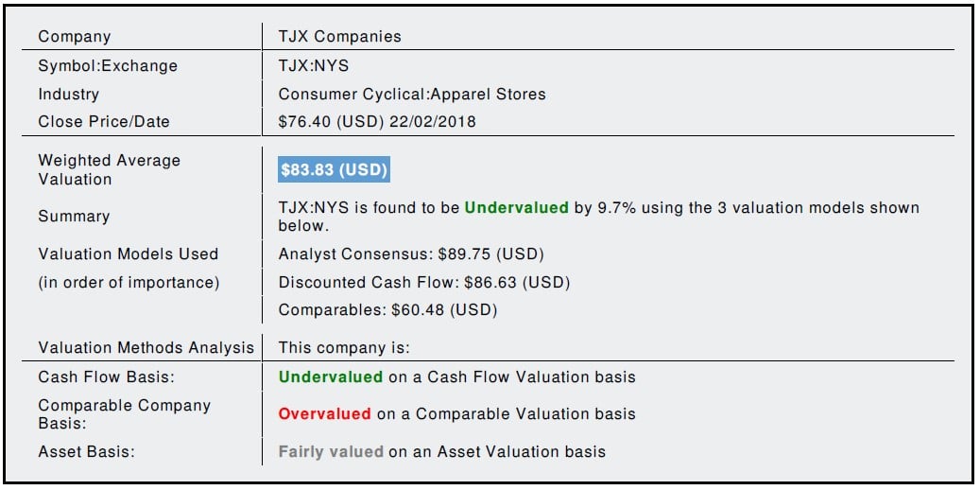Click the Valuation Methods Analysis heading

[146, 348]
